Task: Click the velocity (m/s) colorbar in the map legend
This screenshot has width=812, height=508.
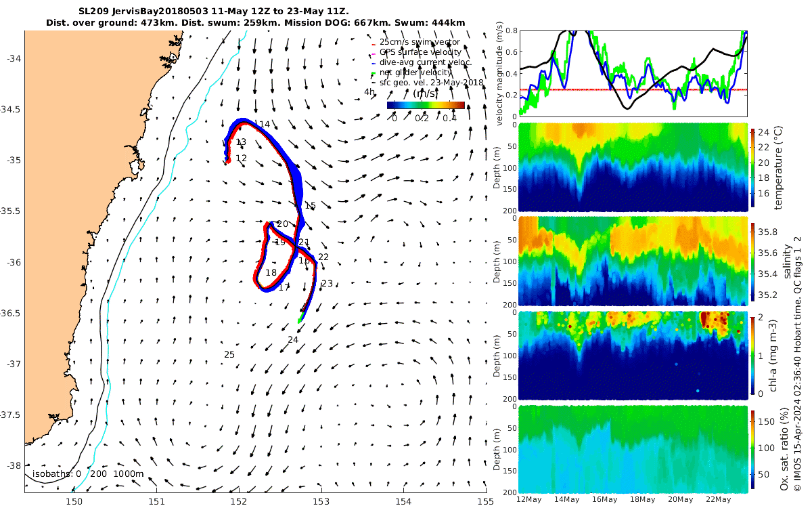Action: [x=426, y=105]
